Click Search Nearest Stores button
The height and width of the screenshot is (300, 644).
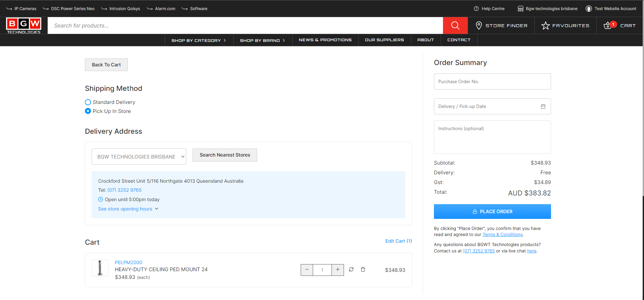[x=225, y=155]
